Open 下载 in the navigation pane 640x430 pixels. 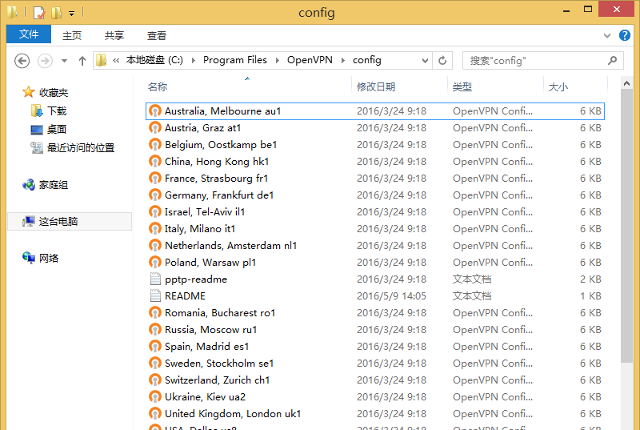point(57,111)
